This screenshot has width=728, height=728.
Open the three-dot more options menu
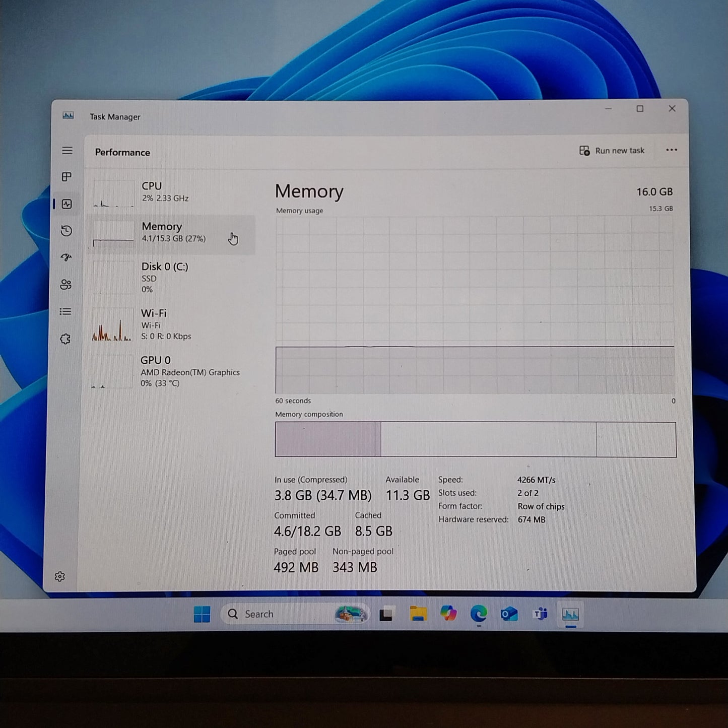672,150
